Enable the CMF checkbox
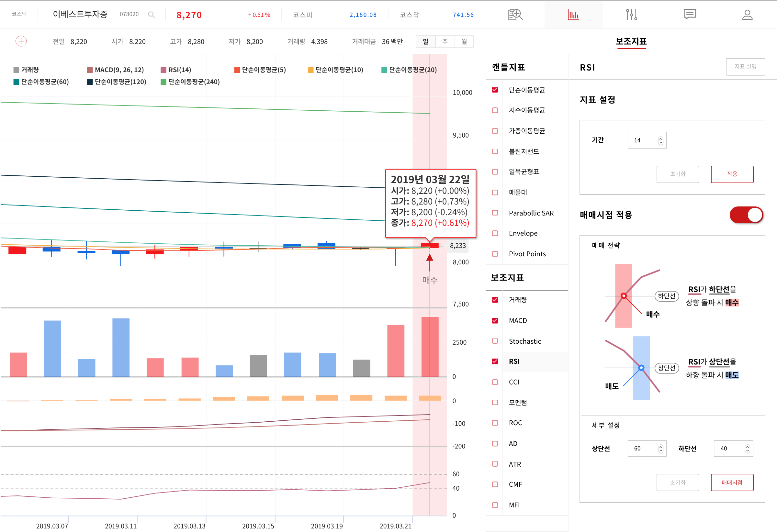Screen dimensions: 777x532 (495, 484)
